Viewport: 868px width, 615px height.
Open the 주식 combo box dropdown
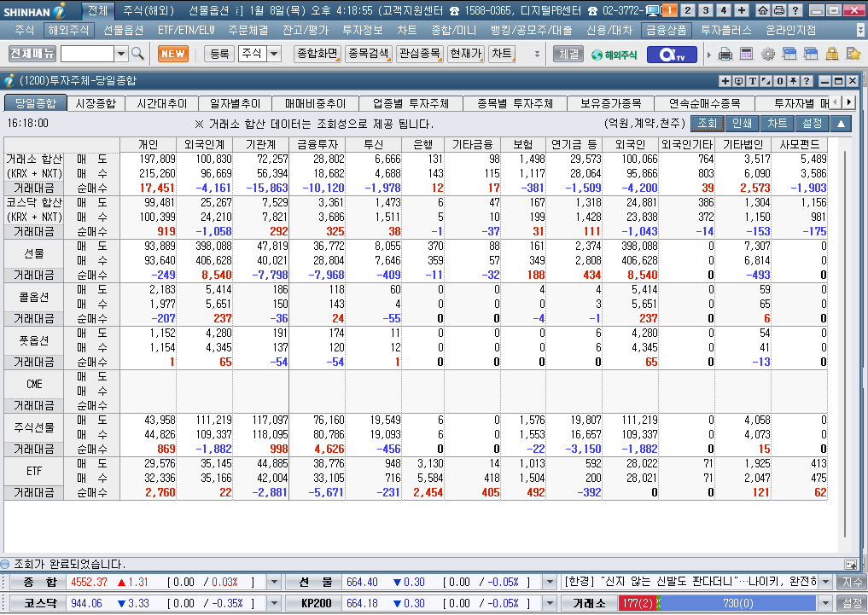tap(274, 54)
